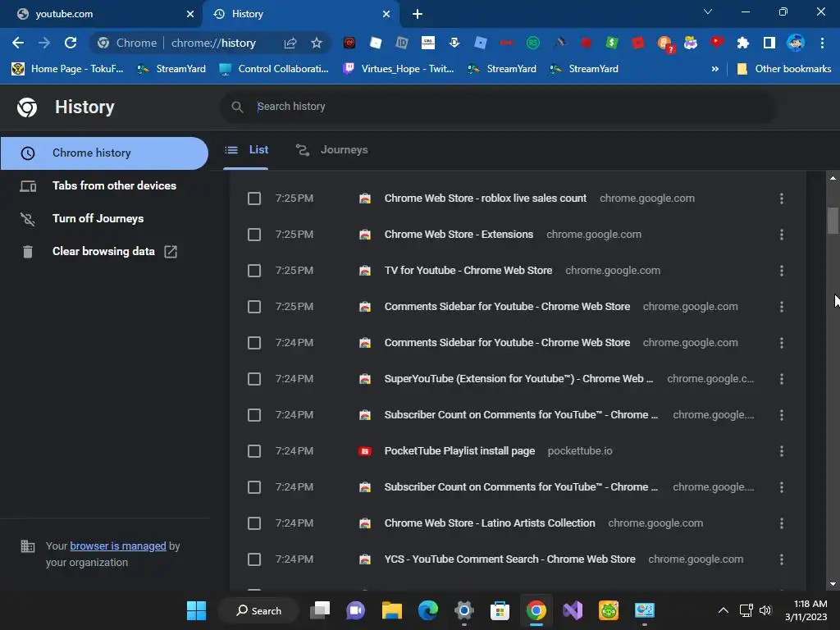Open the Chrome profile avatar
840x630 pixels.
point(796,43)
